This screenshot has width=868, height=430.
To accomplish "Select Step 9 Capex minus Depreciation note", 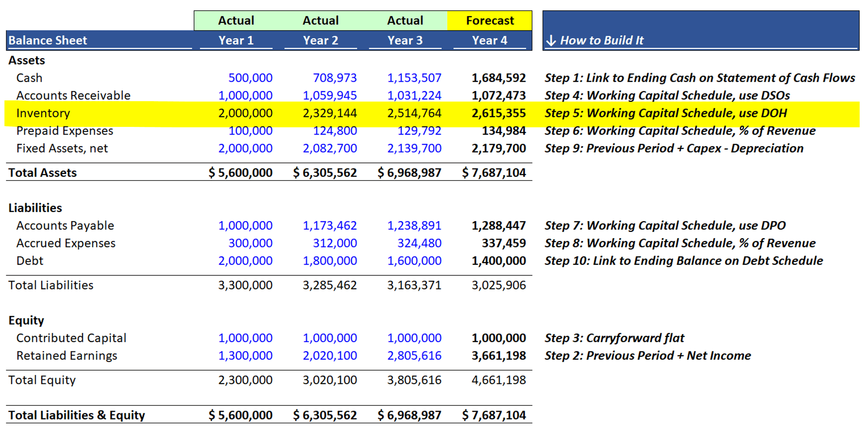I will pyautogui.click(x=674, y=148).
